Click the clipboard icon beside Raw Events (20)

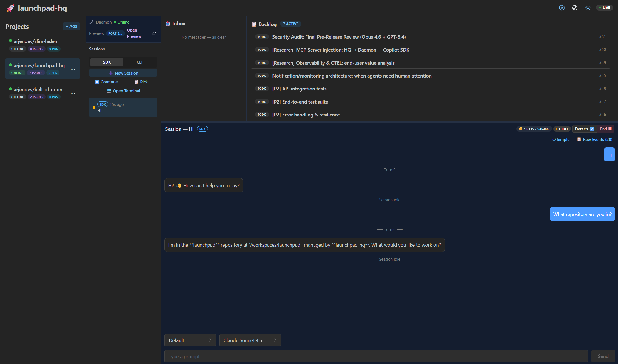[579, 139]
